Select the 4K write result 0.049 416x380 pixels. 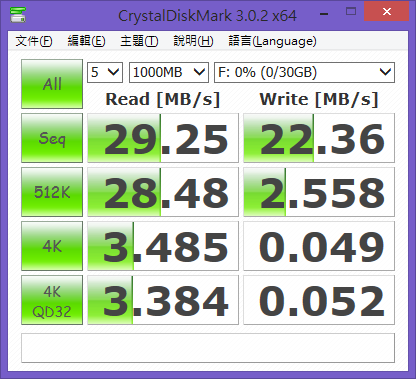tap(319, 246)
